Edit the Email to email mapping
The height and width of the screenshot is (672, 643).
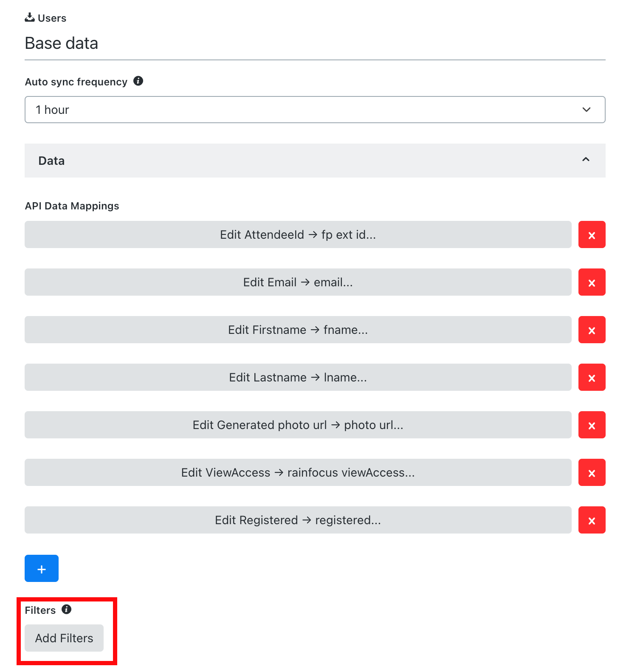[298, 282]
